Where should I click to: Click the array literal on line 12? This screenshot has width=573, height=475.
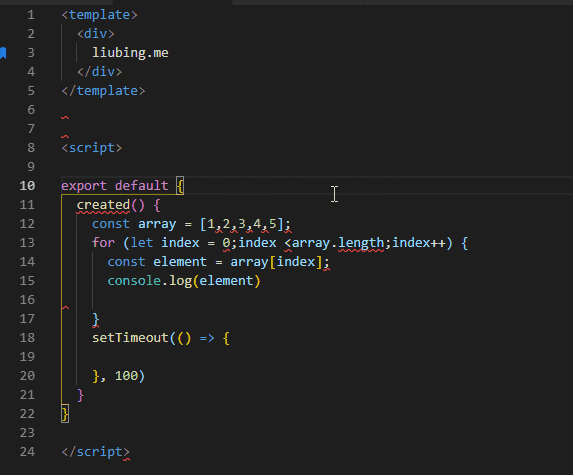click(242, 224)
